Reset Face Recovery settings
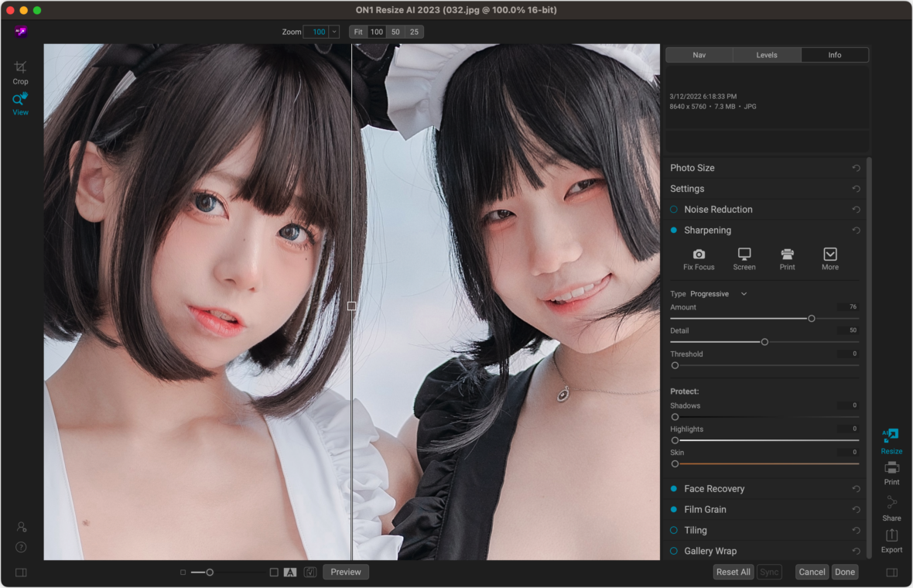Screen dimensions: 913x588 point(856,489)
